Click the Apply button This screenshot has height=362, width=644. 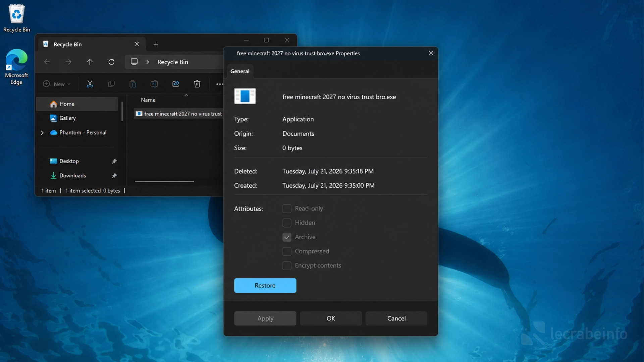pyautogui.click(x=265, y=318)
